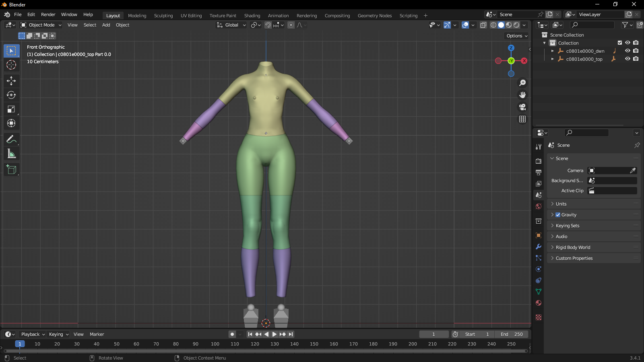Pick the Annotate pencil tool
Viewport: 644px width, 362px height.
12,139
